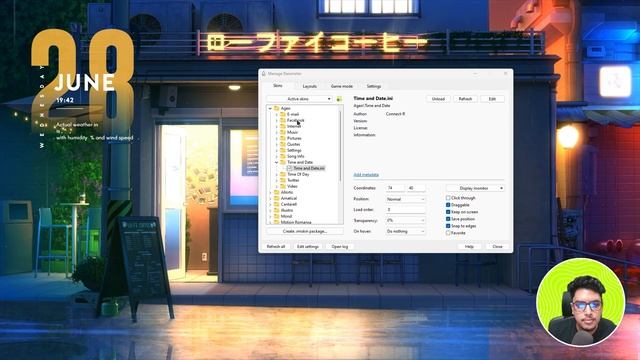Click the illustro folder icon
This screenshot has height=360, width=640.
tap(276, 210)
